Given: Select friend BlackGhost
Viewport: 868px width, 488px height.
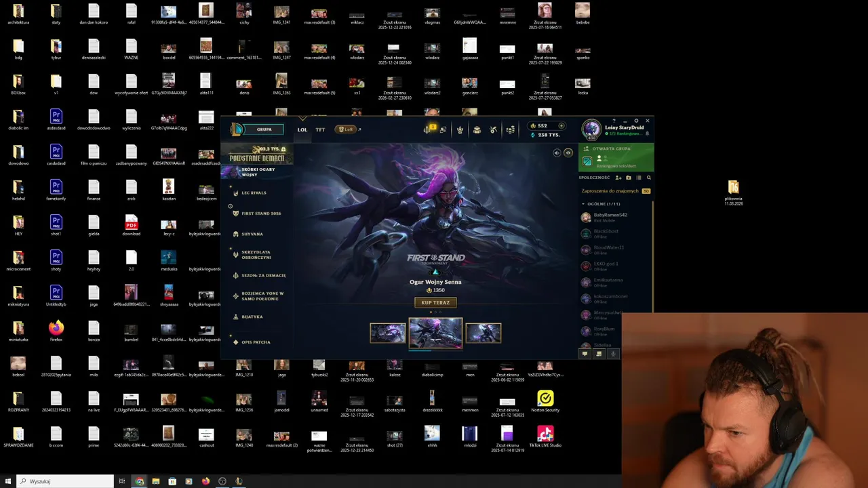Looking at the screenshot, I should [614, 233].
